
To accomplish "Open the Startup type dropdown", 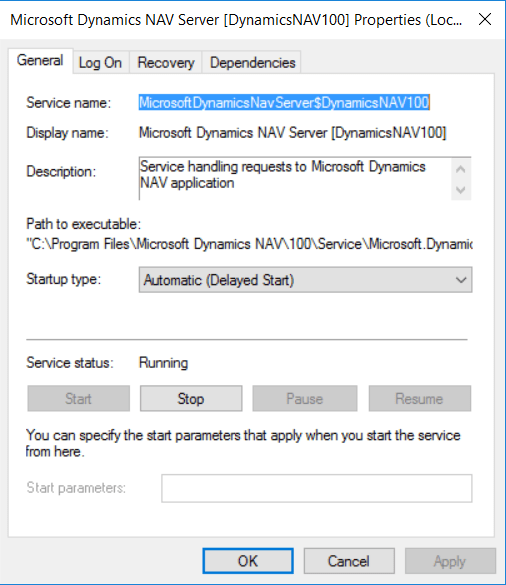I will tap(305, 280).
